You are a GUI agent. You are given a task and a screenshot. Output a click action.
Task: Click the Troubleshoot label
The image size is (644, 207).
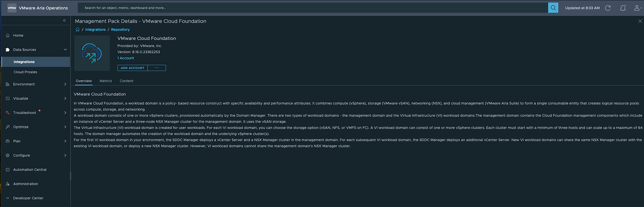[24, 113]
